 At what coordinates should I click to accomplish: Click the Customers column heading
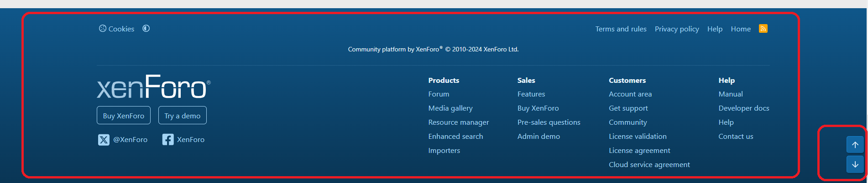coord(627,80)
